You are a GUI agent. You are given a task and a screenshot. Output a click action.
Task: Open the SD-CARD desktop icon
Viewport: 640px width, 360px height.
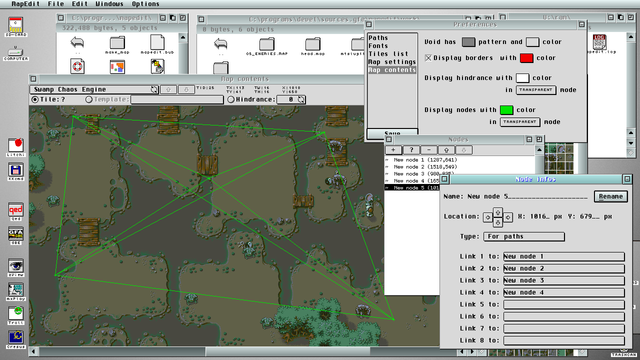point(16,27)
